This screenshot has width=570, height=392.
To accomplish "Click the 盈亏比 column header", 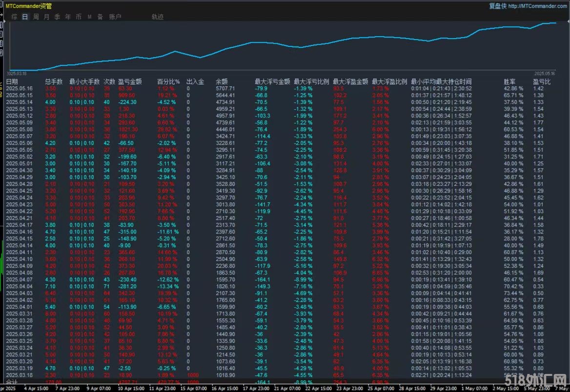I will tap(541, 82).
